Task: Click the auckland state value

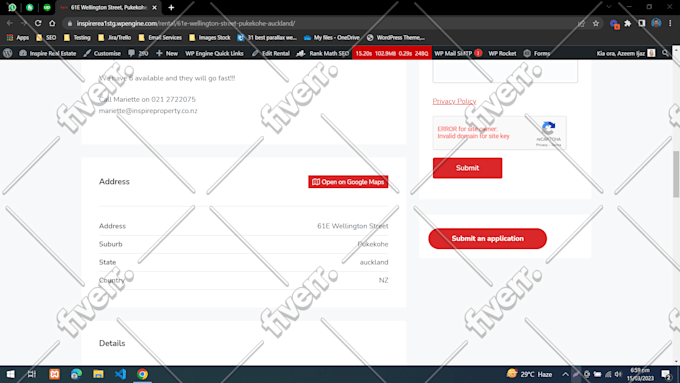Action: pyautogui.click(x=374, y=262)
